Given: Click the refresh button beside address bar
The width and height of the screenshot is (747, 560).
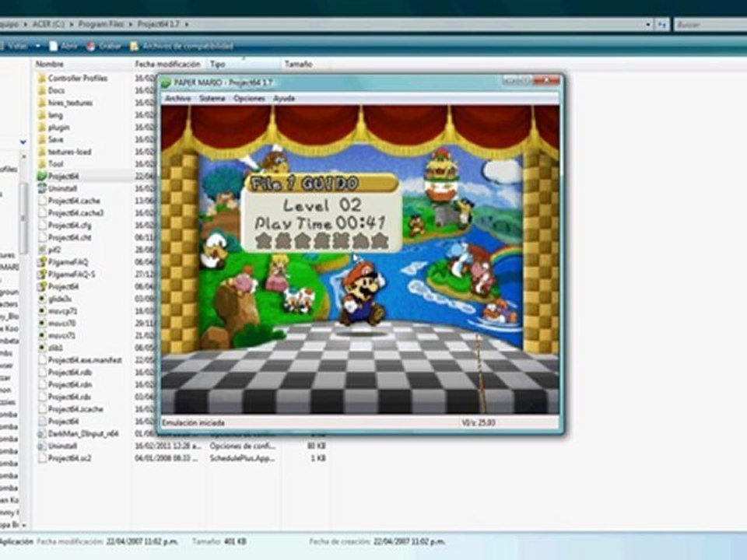Looking at the screenshot, I should (662, 24).
